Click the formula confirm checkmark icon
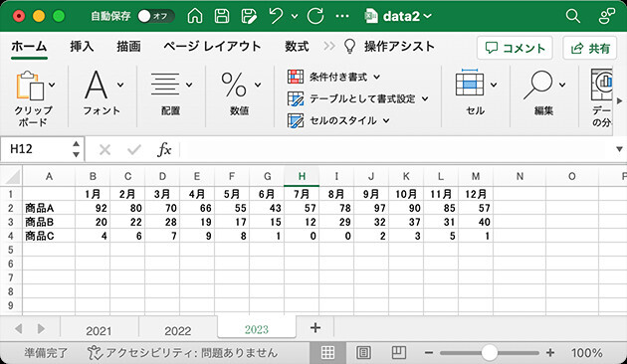The image size is (627, 364). coord(134,150)
